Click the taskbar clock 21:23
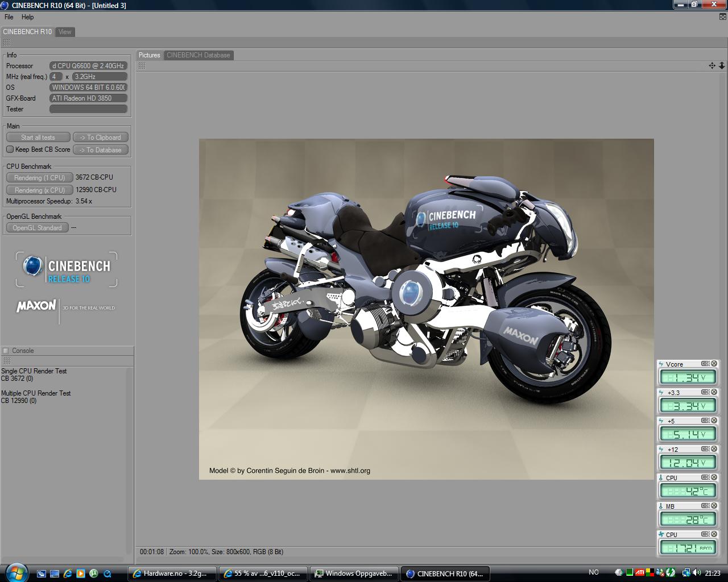The width and height of the screenshot is (728, 582). pyautogui.click(x=713, y=573)
